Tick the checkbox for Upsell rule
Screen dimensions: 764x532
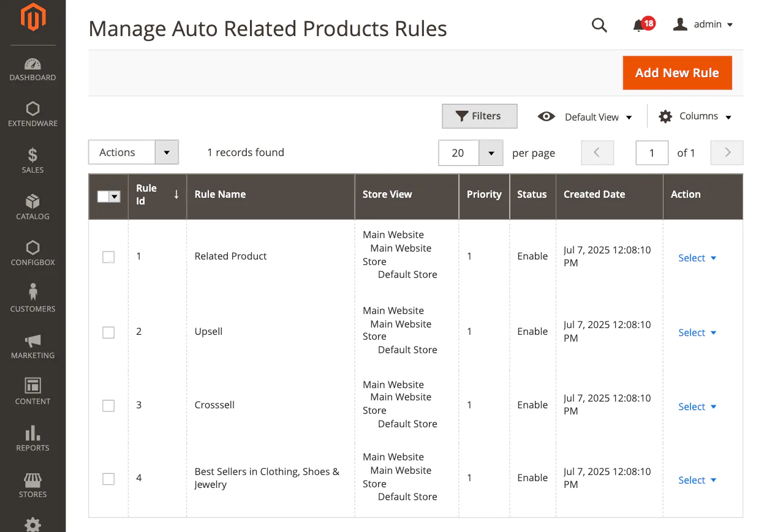pos(108,332)
